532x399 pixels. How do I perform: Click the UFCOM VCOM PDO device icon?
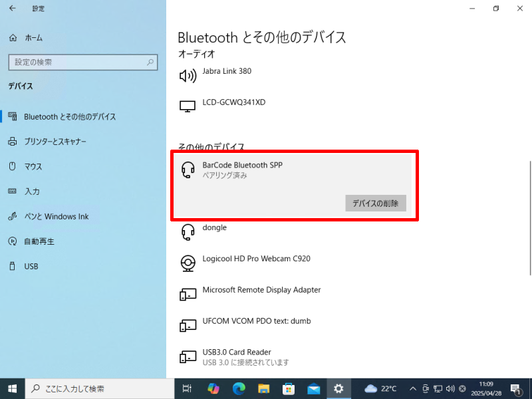coord(188,326)
